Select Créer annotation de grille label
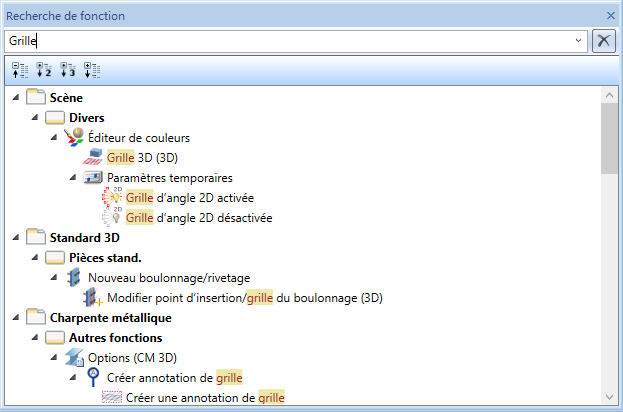This screenshot has width=623, height=412. (174, 377)
